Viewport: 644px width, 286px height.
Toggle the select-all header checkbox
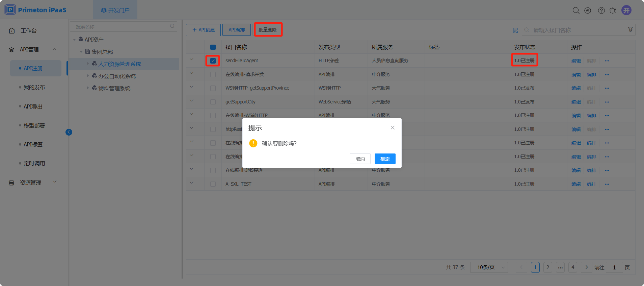coord(213,47)
